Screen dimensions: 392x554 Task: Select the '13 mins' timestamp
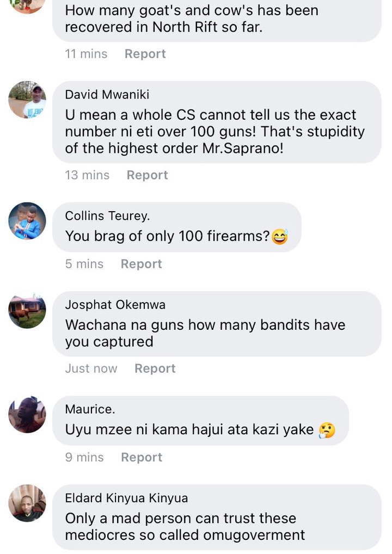[87, 175]
